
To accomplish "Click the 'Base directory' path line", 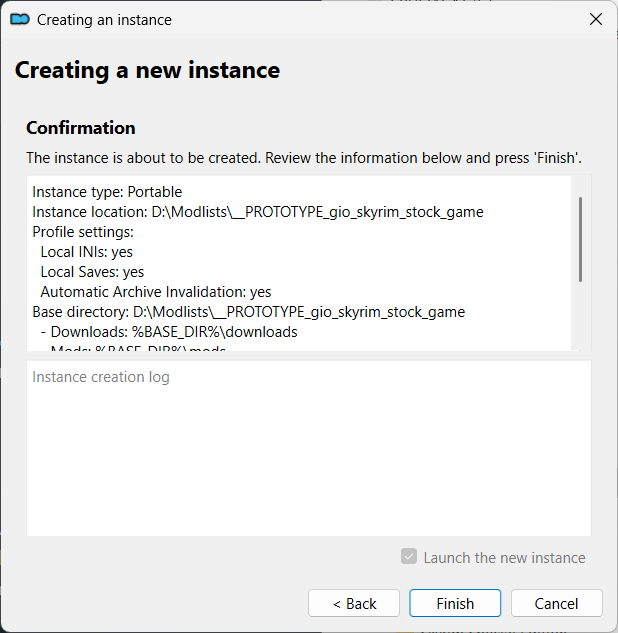I will 249,312.
